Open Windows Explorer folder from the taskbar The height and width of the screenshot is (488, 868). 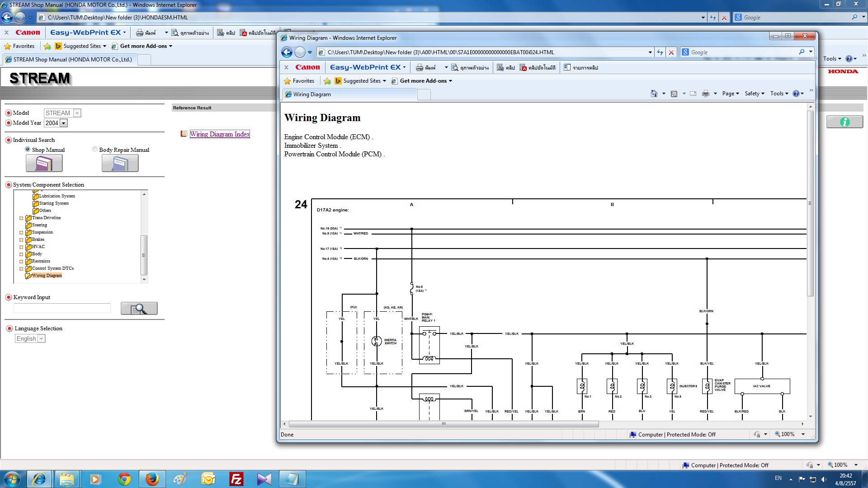[67, 479]
